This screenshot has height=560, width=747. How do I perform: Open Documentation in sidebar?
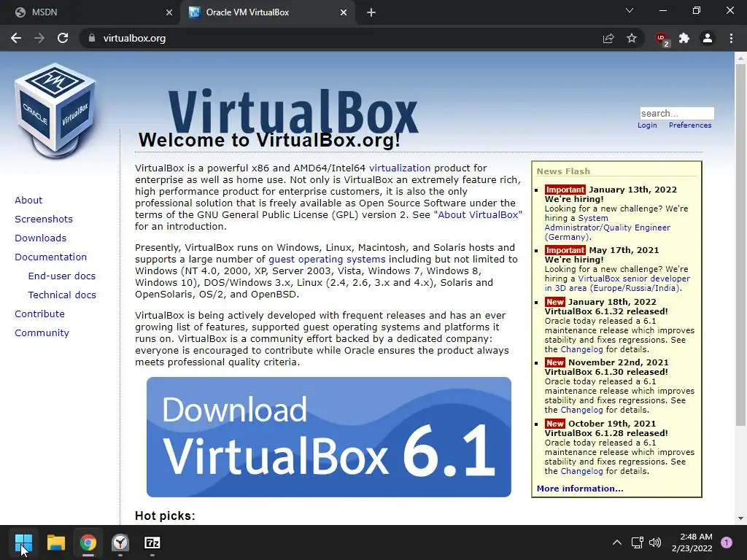(x=50, y=257)
